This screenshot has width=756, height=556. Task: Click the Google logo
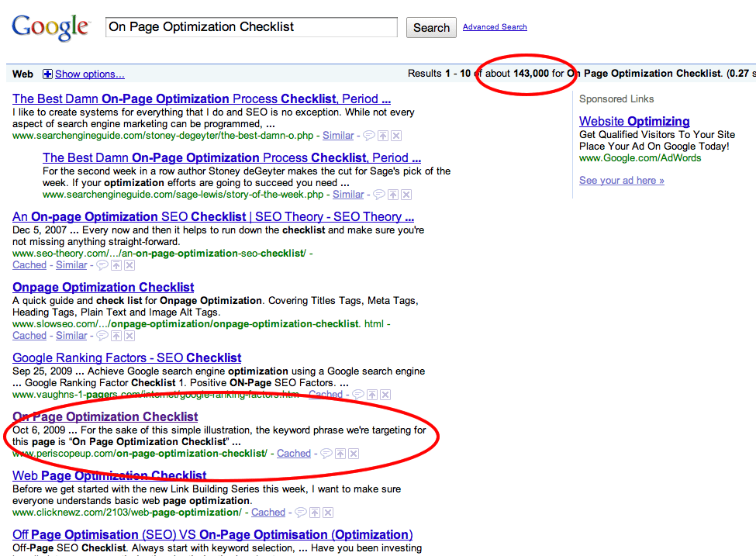(50, 27)
